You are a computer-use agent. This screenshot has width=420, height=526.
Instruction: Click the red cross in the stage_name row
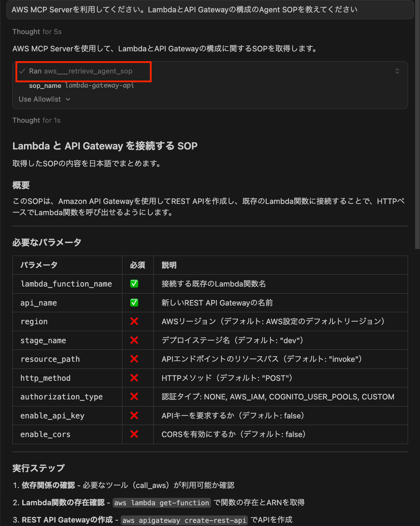(x=134, y=340)
